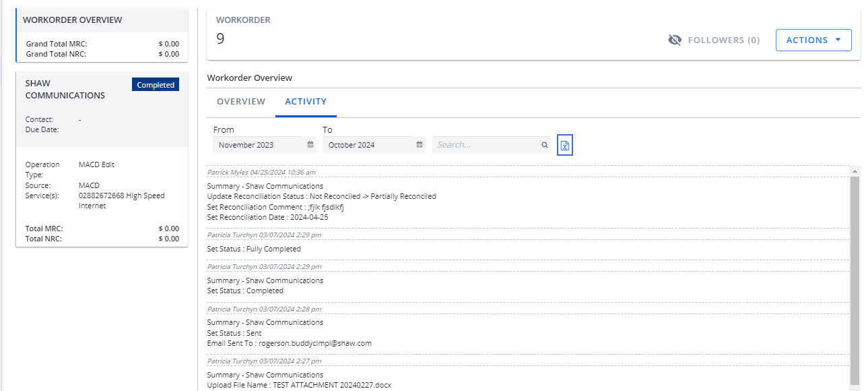
Task: Select the Shaw Communications card title
Action: [65, 90]
